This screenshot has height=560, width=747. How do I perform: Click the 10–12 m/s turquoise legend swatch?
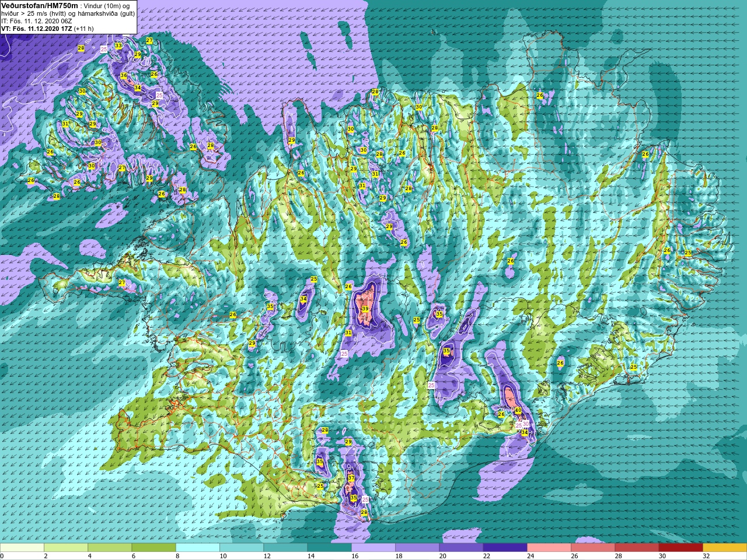click(x=242, y=548)
